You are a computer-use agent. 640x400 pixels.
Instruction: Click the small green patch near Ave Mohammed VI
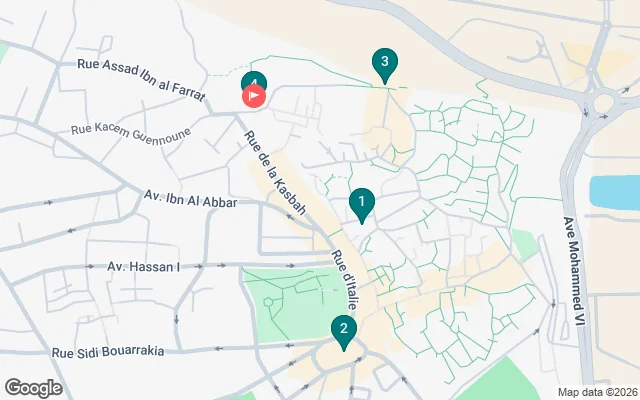[524, 244]
